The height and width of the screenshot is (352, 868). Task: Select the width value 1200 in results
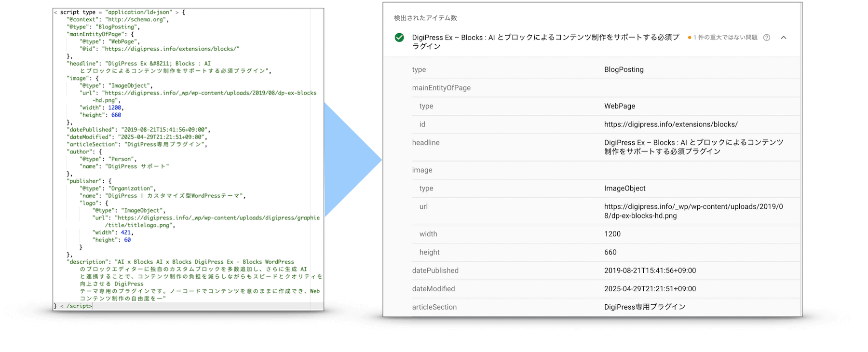tap(612, 234)
